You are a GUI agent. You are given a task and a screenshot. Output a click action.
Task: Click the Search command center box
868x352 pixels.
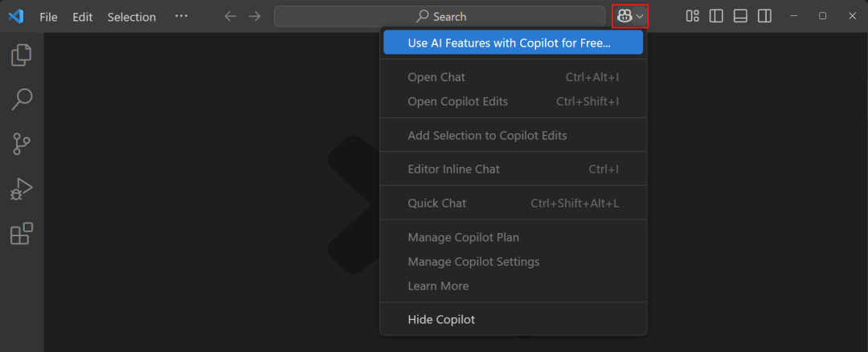(440, 17)
